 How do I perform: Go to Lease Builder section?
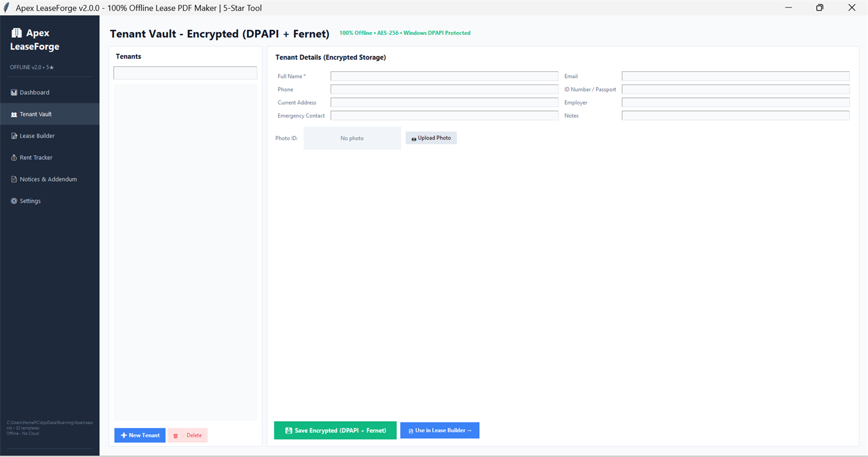50,136
